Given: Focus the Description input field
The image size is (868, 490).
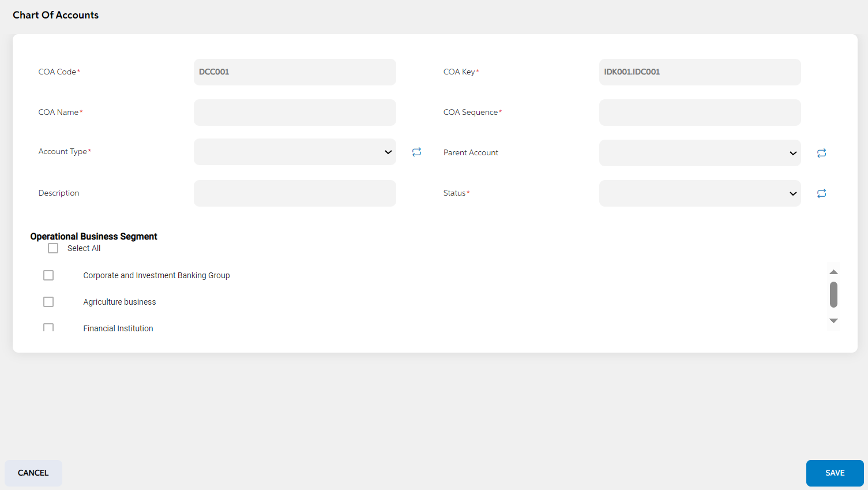Looking at the screenshot, I should (x=295, y=193).
